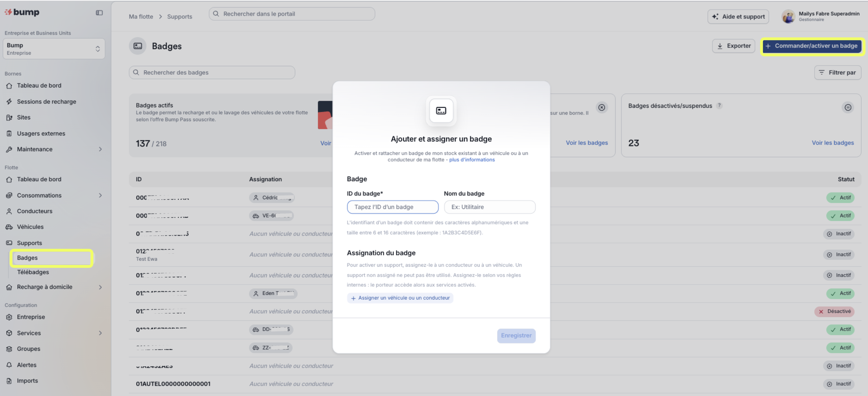Click the circled X icon on inactive card
Screen dimensions: 868x396
point(601,107)
